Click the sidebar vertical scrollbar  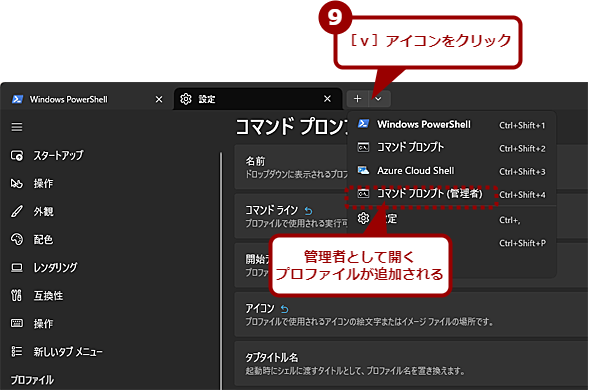pos(221,270)
